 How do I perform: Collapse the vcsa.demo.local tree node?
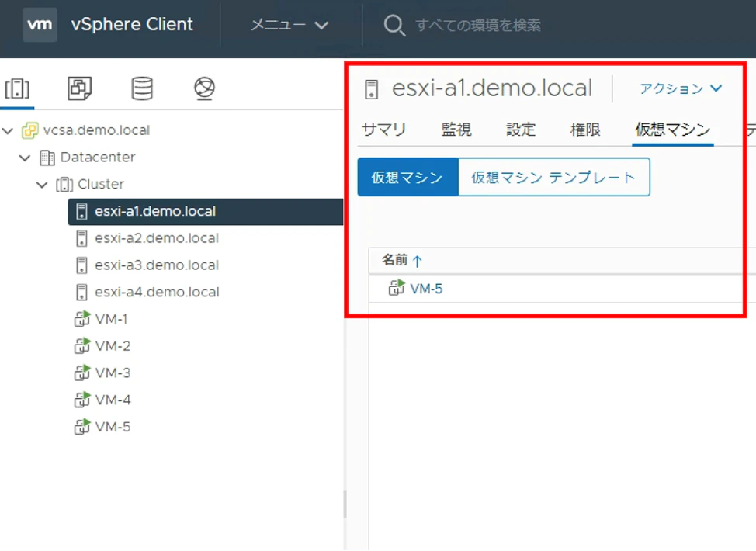pos(8,130)
